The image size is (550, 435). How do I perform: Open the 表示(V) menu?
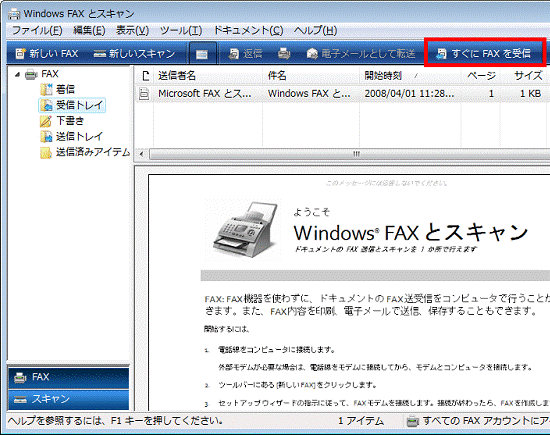tap(132, 31)
